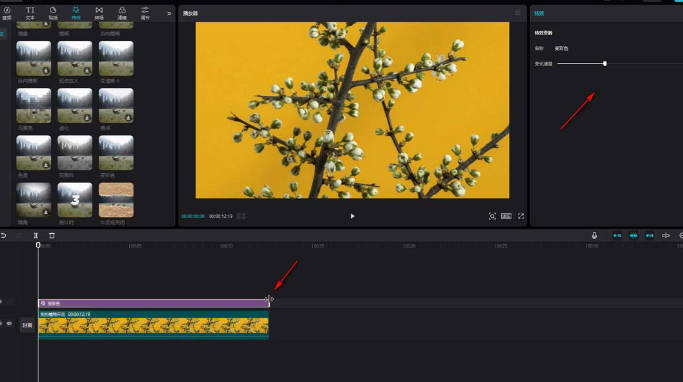Switch to the Transitions tab

(99, 13)
